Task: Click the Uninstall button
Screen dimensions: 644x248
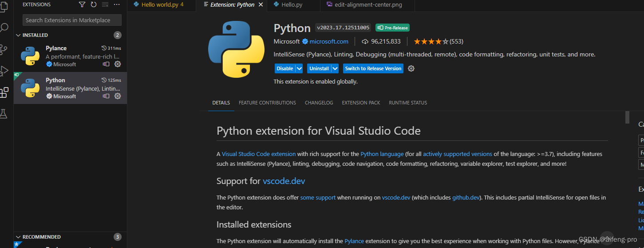Action: pos(319,68)
